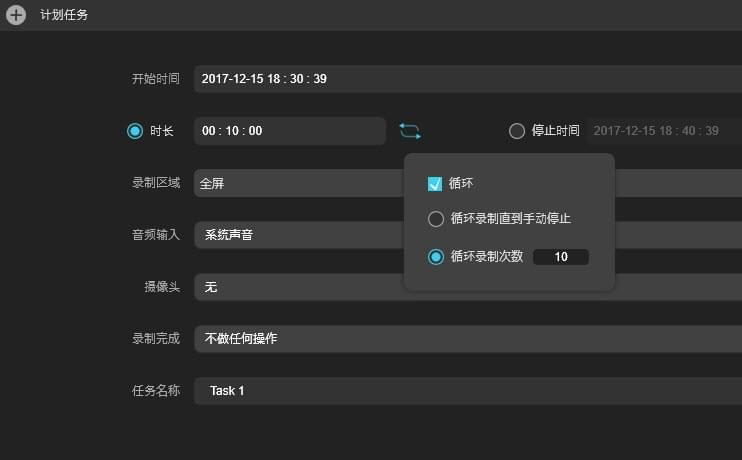Click the plus icon to add scheduled task
The image size is (742, 460).
tap(16, 15)
